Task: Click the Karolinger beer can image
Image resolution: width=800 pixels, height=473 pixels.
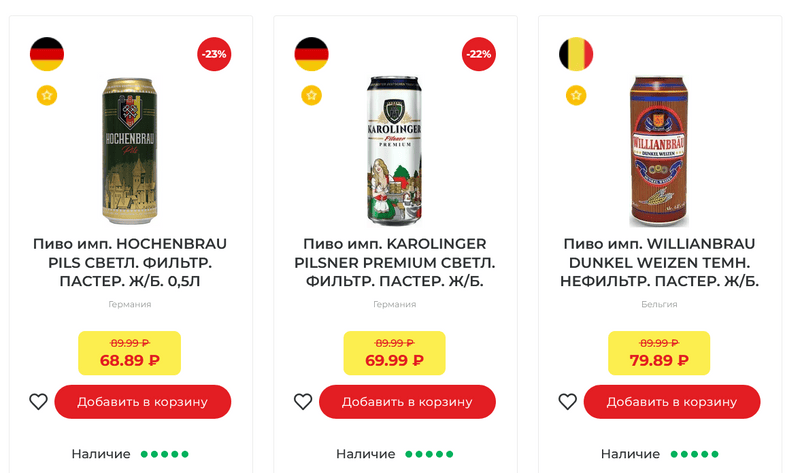Action: click(394, 151)
